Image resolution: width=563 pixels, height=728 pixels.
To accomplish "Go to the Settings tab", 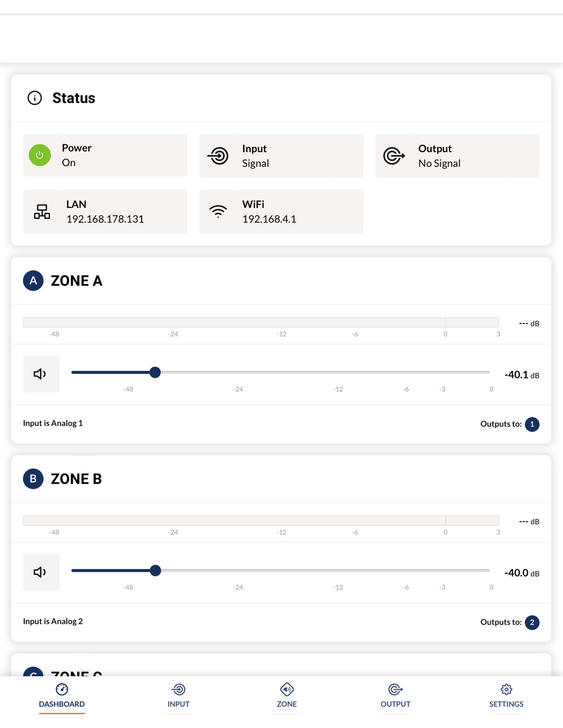I will click(506, 695).
